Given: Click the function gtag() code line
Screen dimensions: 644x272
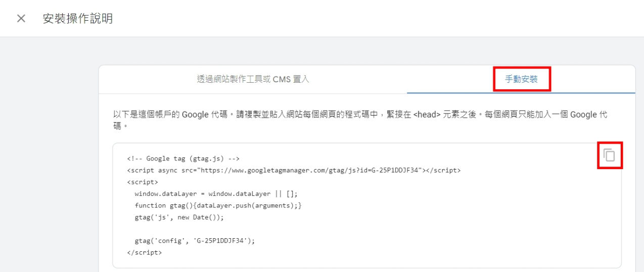Looking at the screenshot, I should 218,205.
